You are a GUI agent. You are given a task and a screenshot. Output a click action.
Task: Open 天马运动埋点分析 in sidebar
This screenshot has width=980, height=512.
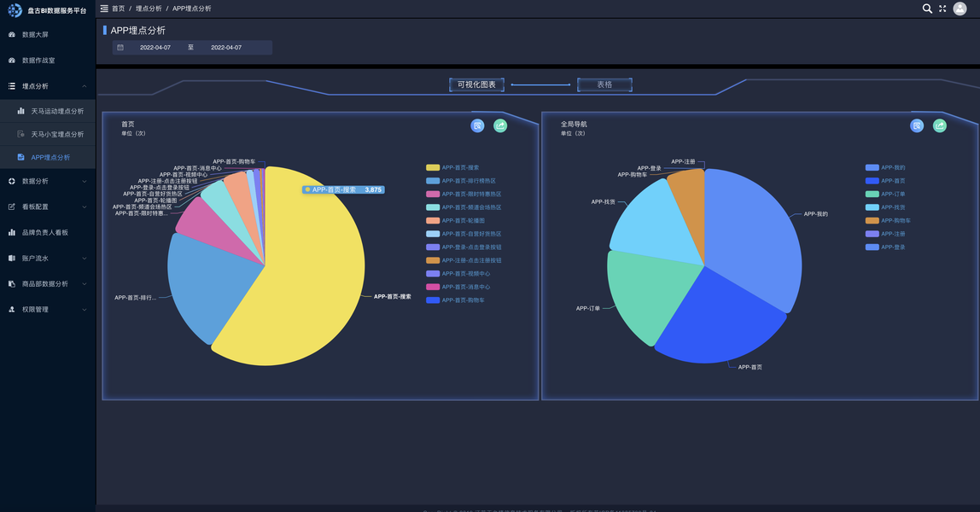[48, 111]
